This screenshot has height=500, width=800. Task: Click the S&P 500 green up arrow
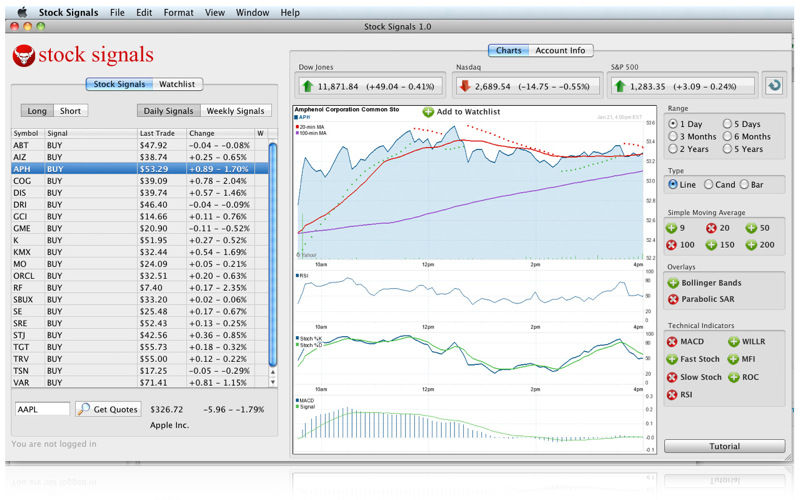point(620,86)
